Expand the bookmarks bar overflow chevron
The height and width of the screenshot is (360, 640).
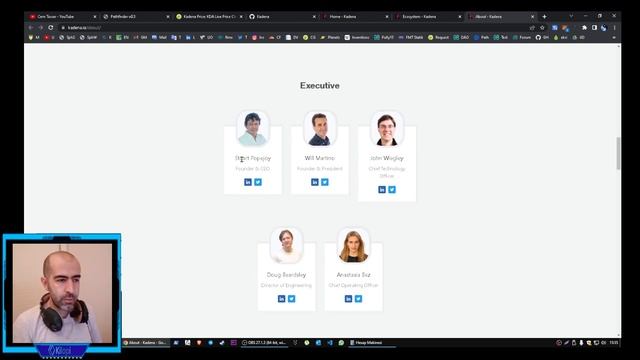pos(614,37)
